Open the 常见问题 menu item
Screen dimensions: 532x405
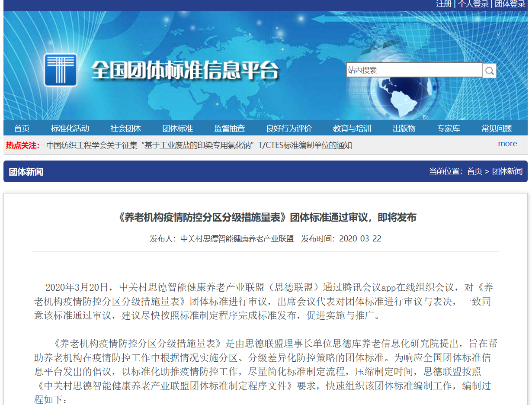pyautogui.click(x=497, y=128)
